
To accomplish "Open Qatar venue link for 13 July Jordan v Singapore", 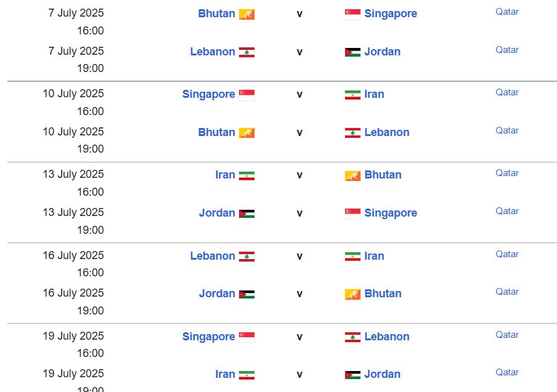I will coord(507,211).
